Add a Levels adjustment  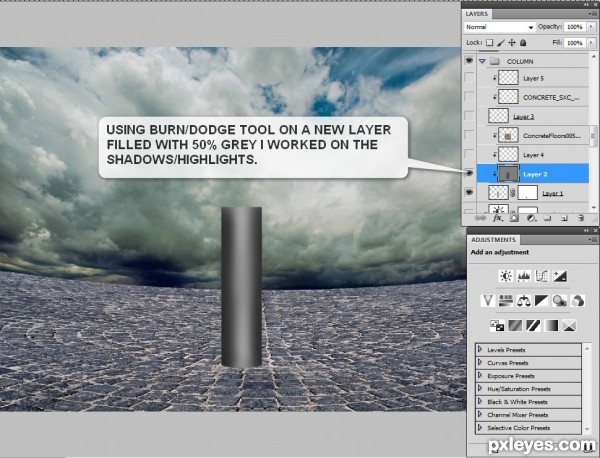coord(523,276)
